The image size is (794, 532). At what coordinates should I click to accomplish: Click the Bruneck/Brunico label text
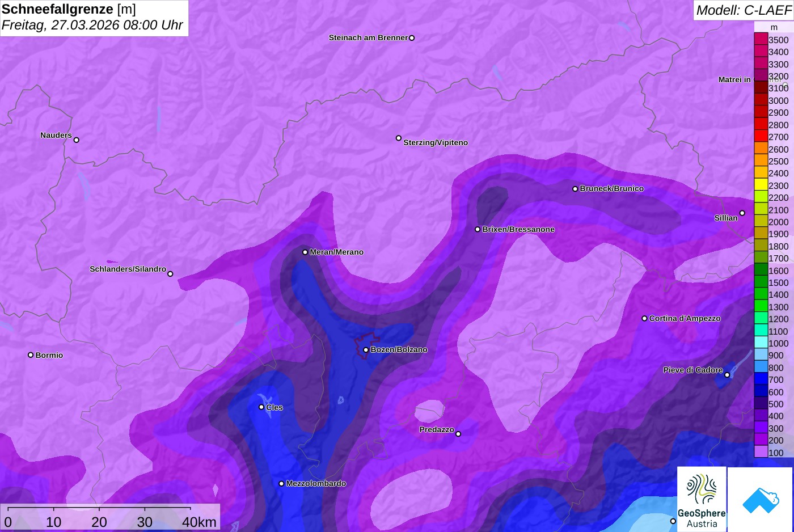[612, 188]
